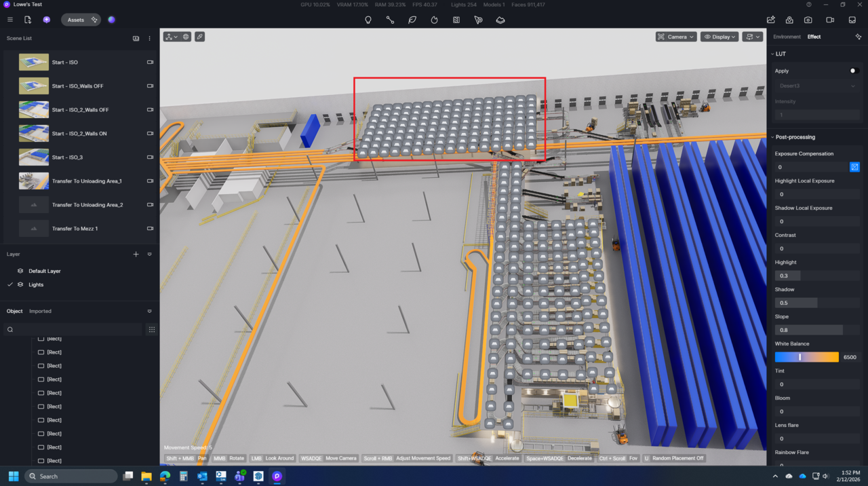
Task: Toggle the Exposure Compensation auto button
Action: (854, 167)
